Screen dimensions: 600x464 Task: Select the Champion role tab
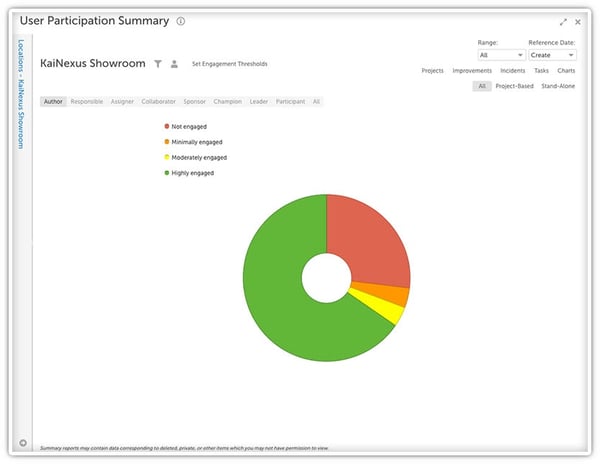[x=228, y=101]
